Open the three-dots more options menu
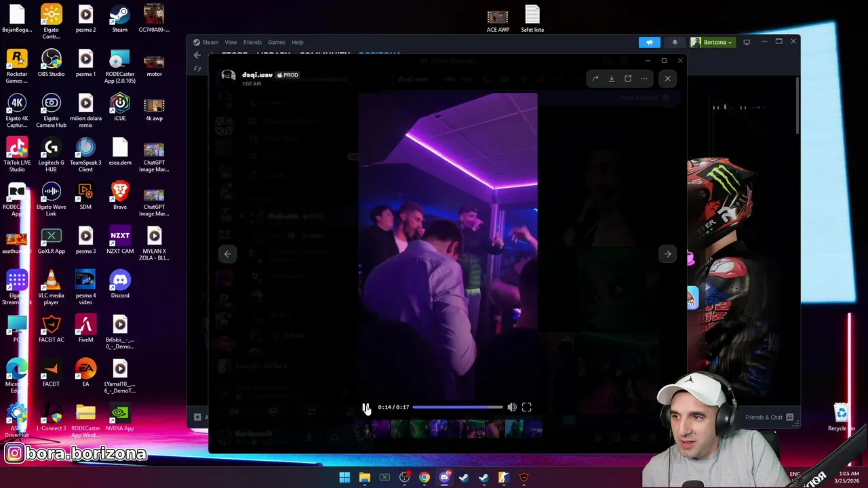 point(644,79)
